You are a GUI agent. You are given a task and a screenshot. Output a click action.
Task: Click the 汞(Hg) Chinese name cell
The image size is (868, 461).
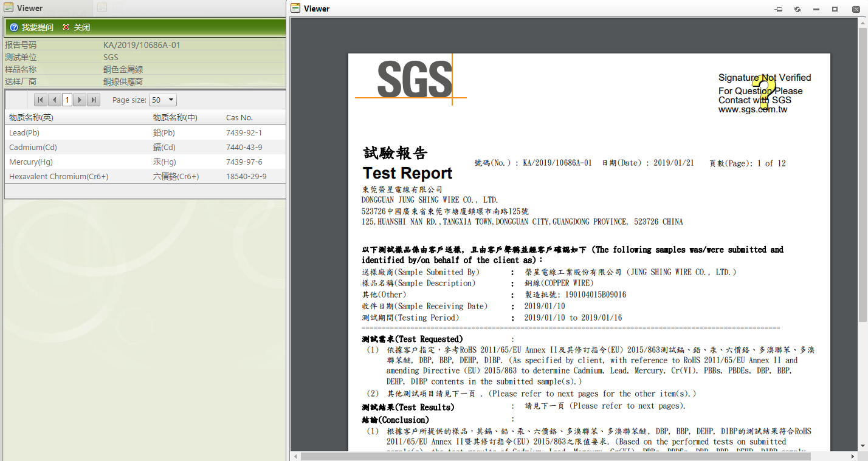click(x=165, y=162)
